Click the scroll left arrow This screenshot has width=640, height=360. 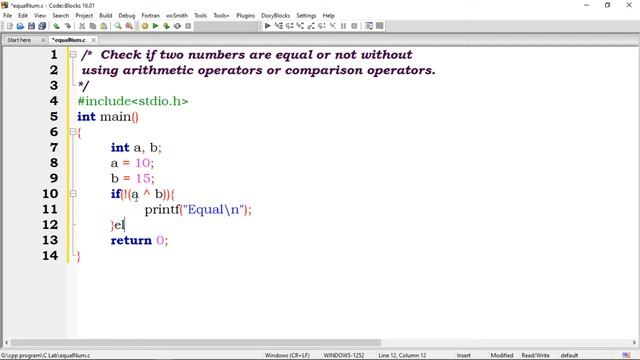(6, 343)
